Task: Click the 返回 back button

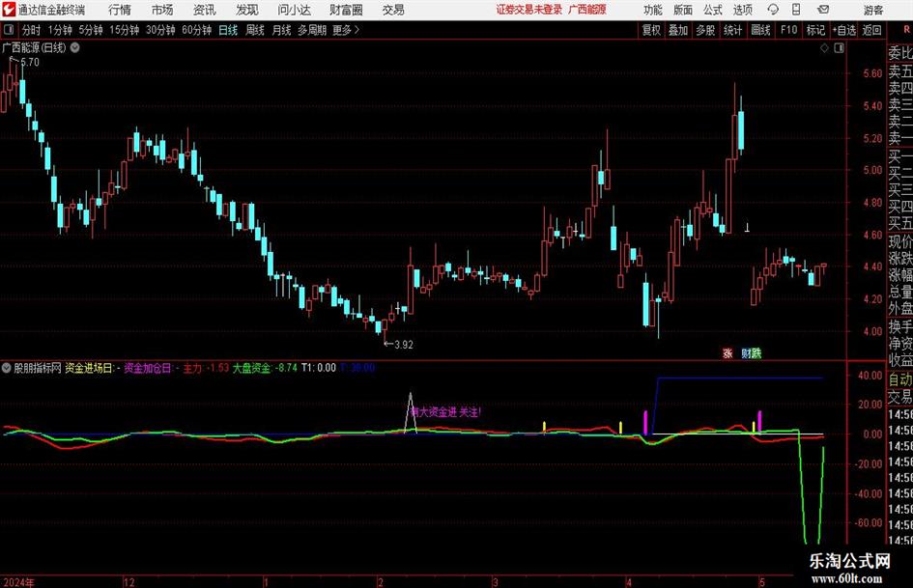Action: tap(871, 30)
